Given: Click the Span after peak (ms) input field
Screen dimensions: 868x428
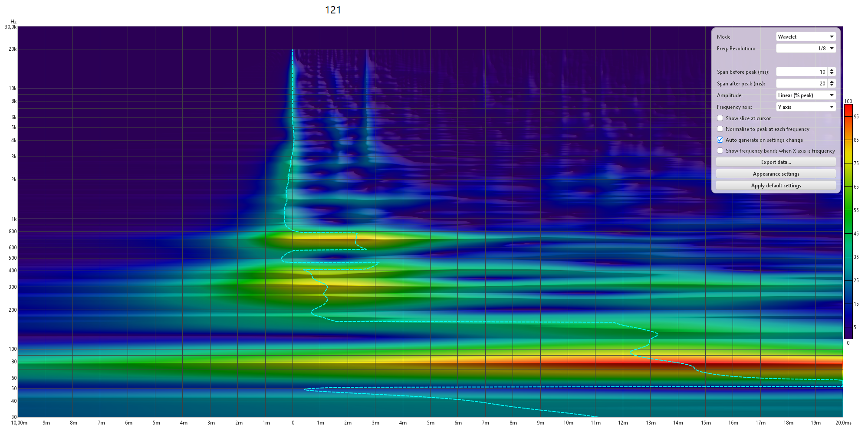Looking at the screenshot, I should 802,84.
